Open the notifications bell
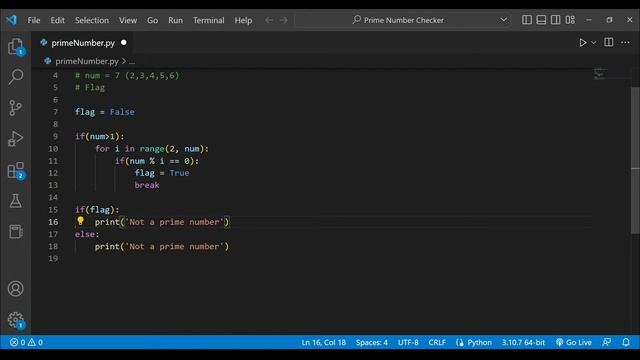This screenshot has height=360, width=640. [626, 342]
